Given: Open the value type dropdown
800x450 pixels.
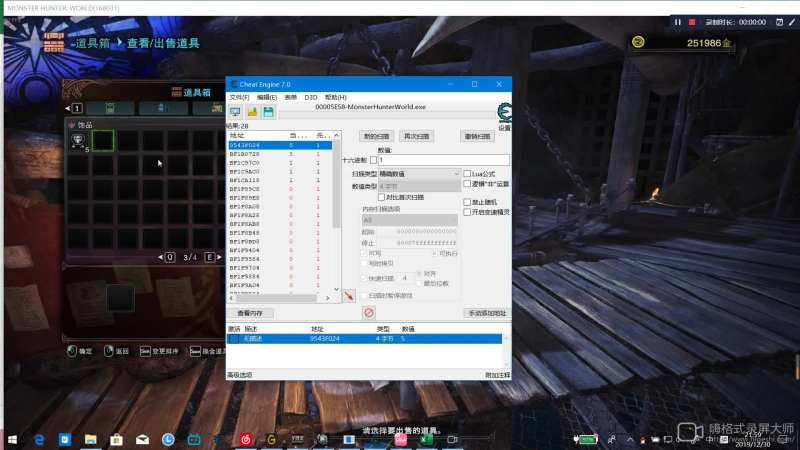Looking at the screenshot, I should tap(419, 186).
